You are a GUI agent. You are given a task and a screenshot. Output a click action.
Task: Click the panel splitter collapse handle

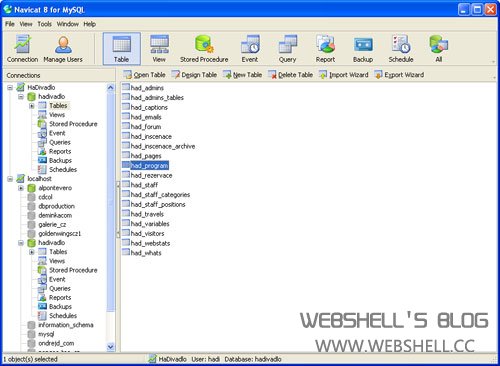click(x=118, y=209)
